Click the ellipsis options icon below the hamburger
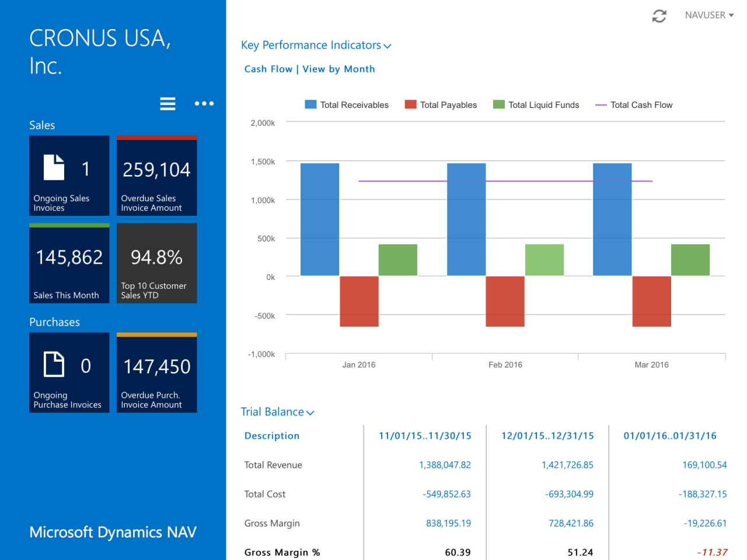 click(204, 103)
